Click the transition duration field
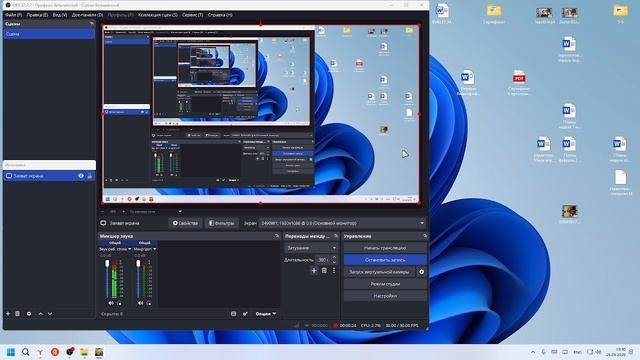Screen dimensions: 640x360 (323, 260)
